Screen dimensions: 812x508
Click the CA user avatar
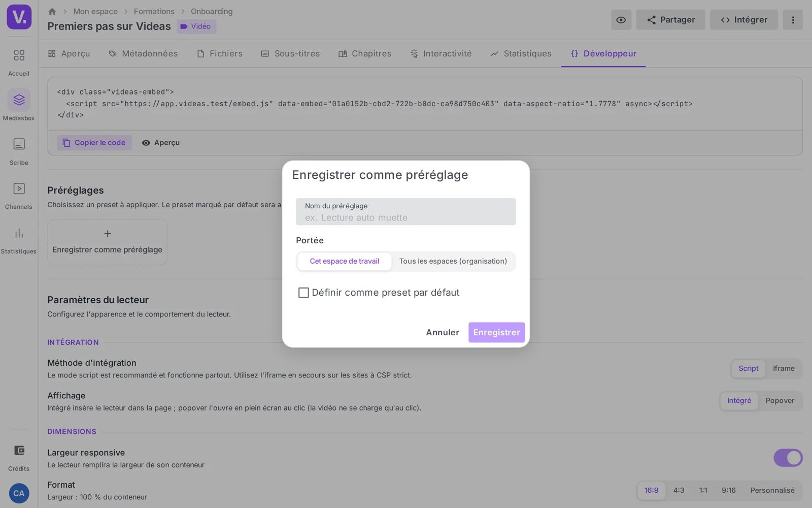pos(19,493)
